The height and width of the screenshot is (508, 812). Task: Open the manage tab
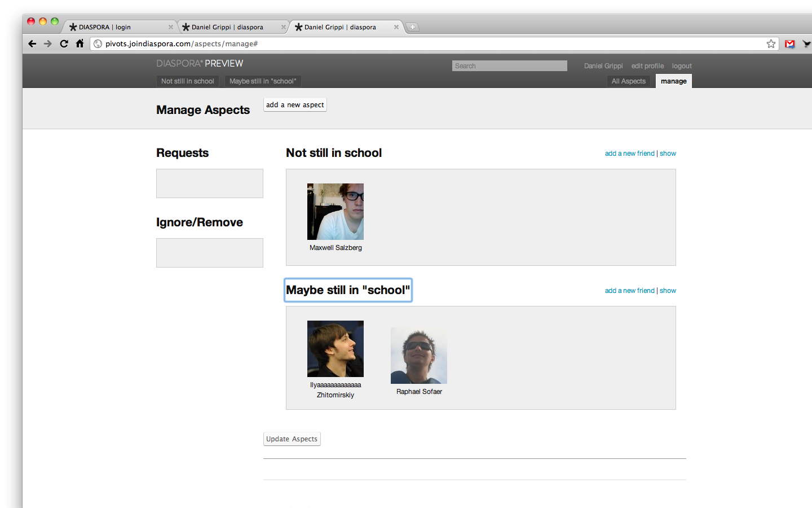click(x=673, y=81)
